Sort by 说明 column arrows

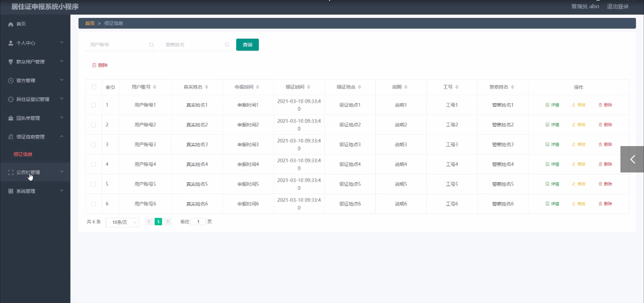(x=405, y=87)
